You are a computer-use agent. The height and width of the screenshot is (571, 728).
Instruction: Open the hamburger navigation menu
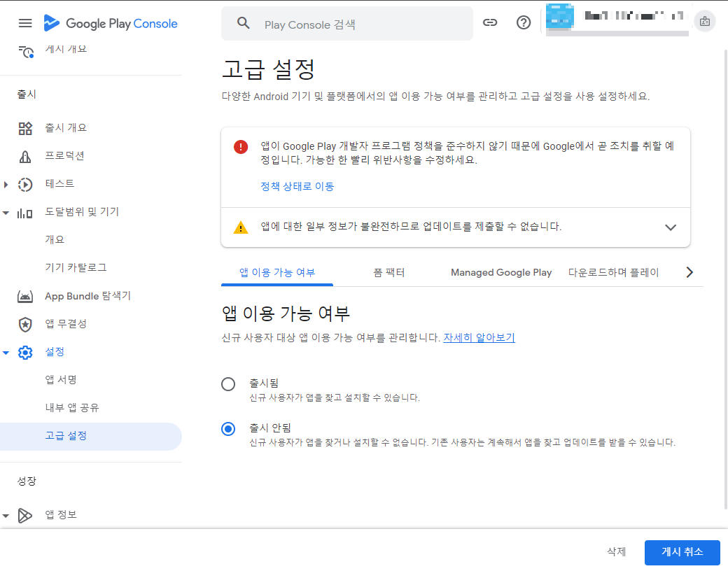click(x=25, y=23)
